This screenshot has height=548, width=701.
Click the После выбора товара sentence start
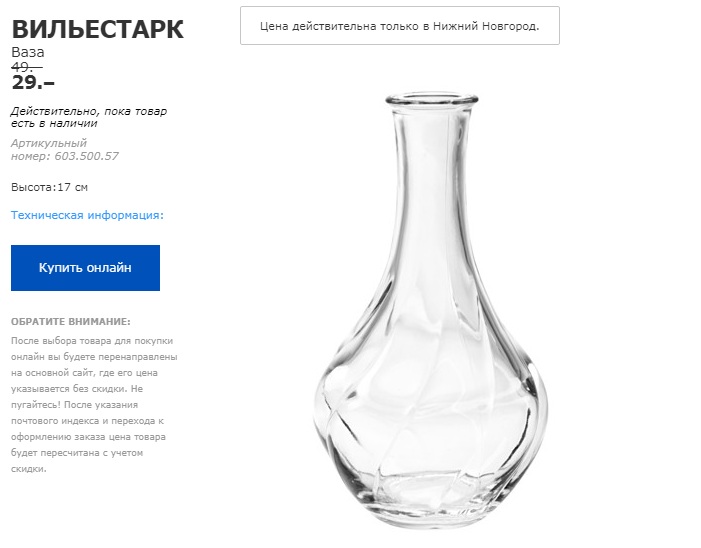(60, 340)
